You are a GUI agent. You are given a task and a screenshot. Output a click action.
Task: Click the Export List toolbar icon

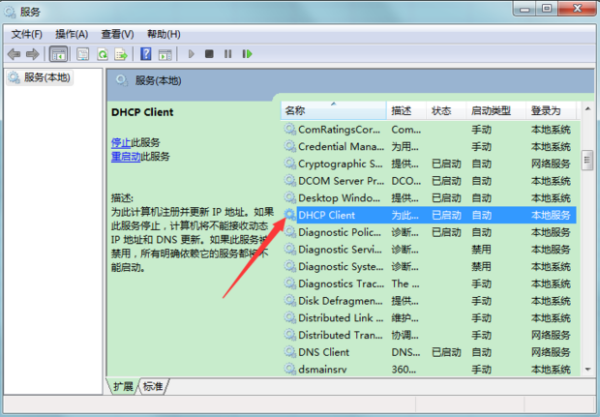[x=121, y=53]
